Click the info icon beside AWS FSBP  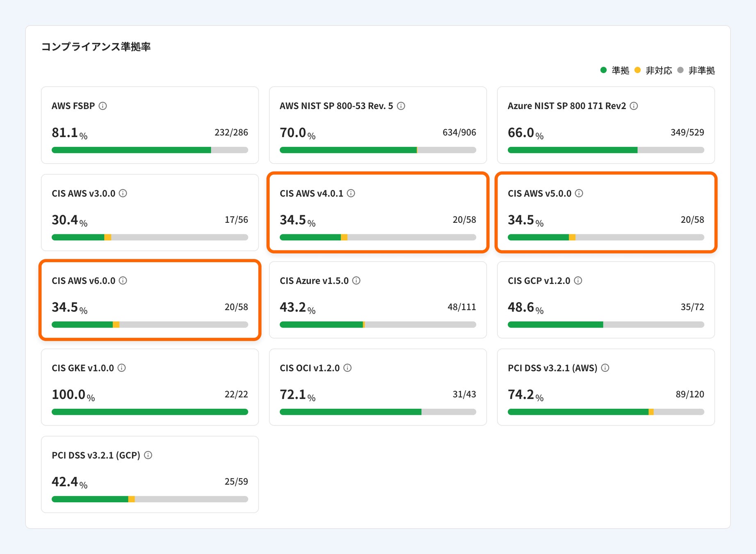point(103,106)
